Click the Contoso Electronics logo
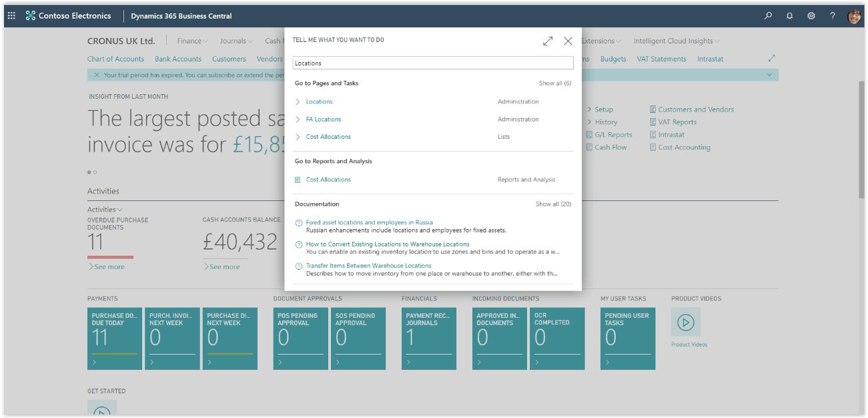The image size is (868, 418). pyautogui.click(x=30, y=15)
